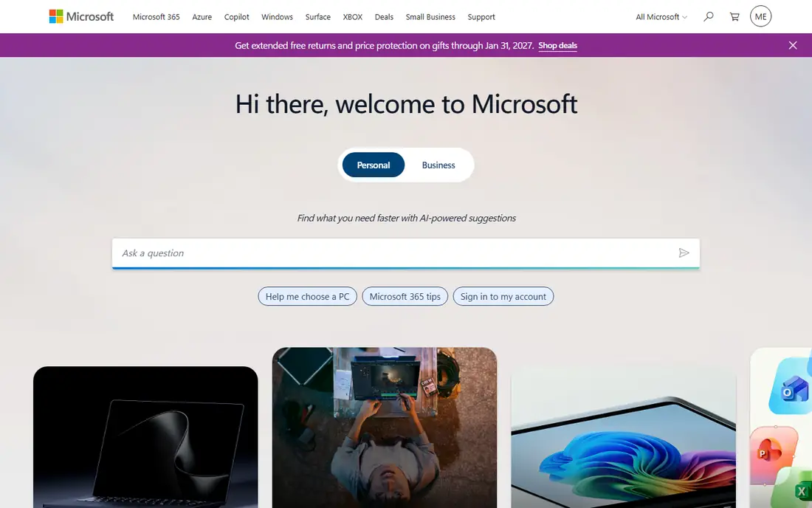The width and height of the screenshot is (812, 508).
Task: Open the Small Business nav item
Action: point(430,16)
